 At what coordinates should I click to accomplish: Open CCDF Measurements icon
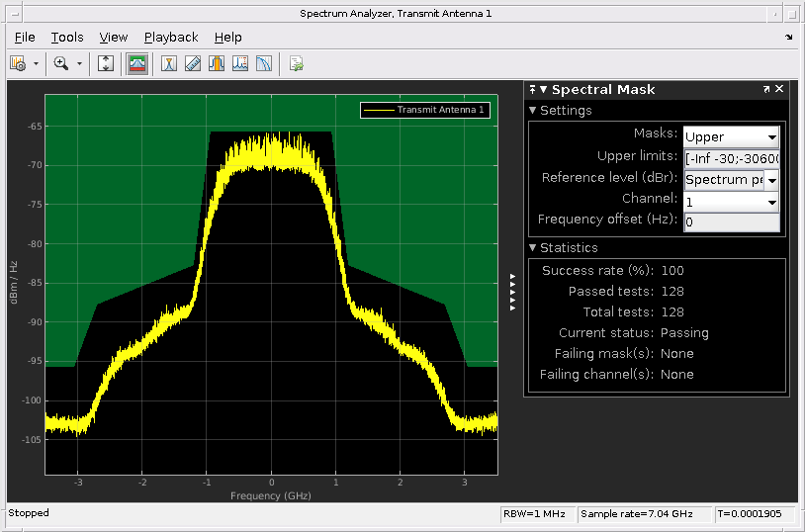point(264,63)
